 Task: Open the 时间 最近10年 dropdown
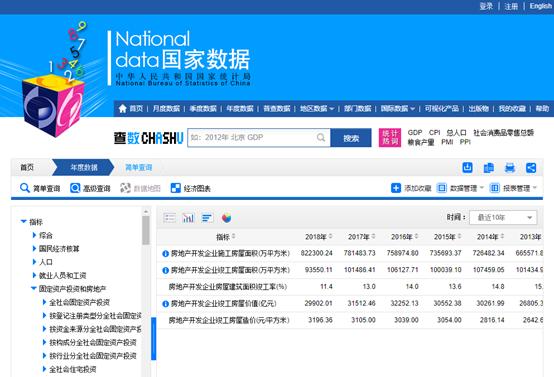click(503, 218)
